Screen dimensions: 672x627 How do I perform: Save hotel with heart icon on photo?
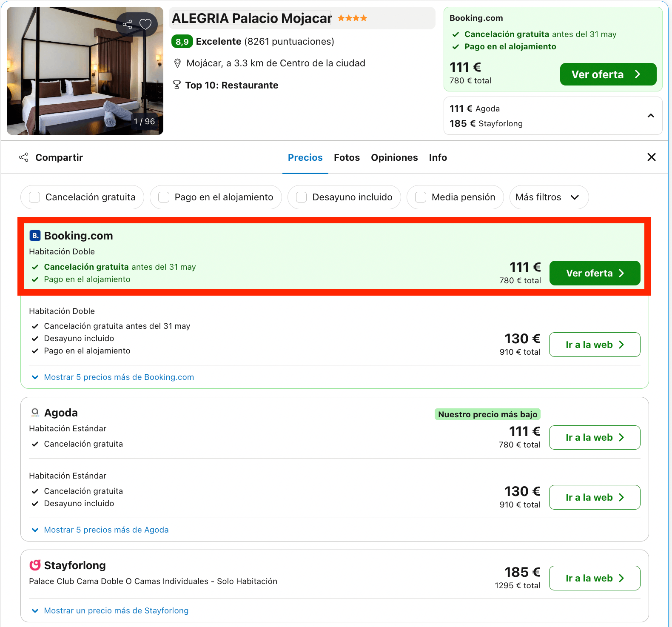tap(145, 24)
